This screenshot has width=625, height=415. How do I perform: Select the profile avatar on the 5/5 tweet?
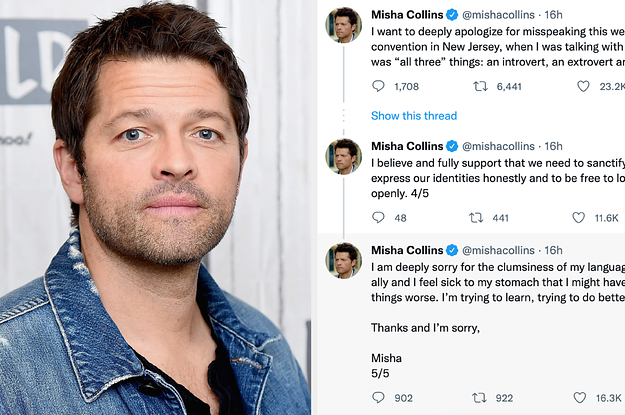[343, 260]
